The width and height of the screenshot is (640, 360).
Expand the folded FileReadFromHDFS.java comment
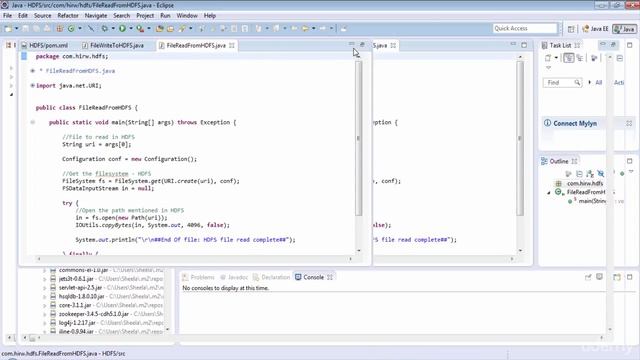click(x=33, y=71)
